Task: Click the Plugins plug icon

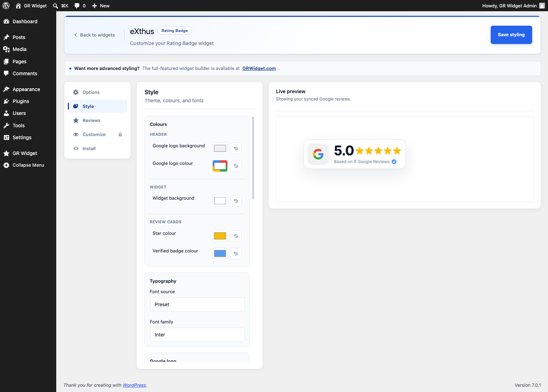Action: click(x=6, y=101)
